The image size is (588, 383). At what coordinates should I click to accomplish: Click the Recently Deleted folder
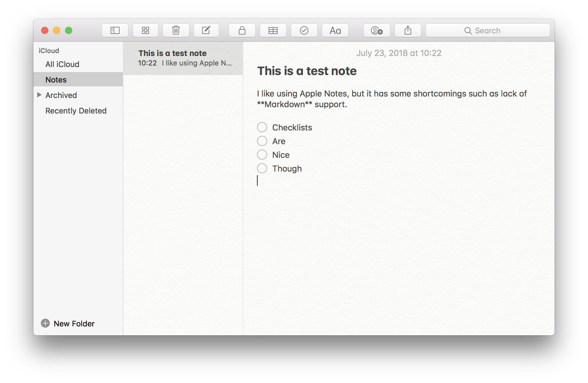[76, 110]
